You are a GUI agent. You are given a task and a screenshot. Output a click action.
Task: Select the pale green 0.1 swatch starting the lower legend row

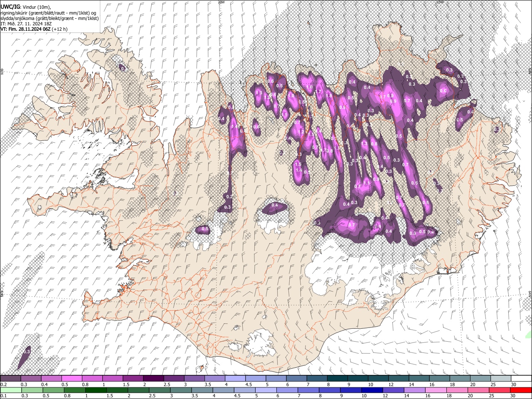tap(10, 390)
